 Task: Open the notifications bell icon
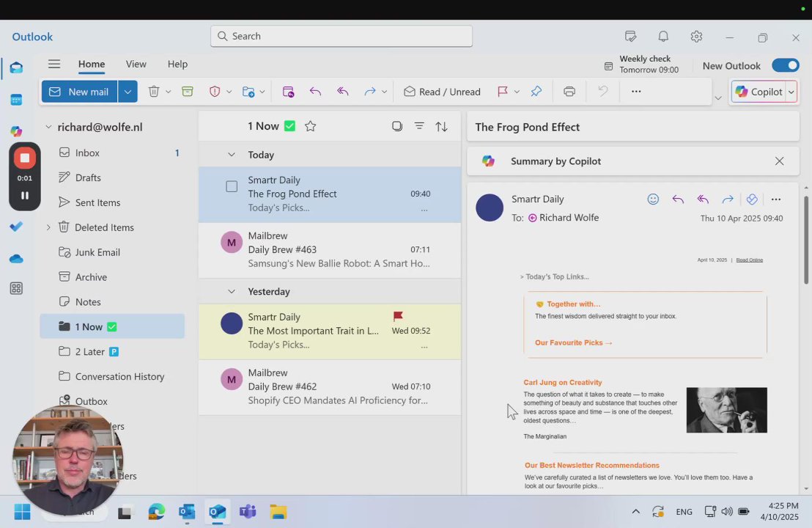(x=663, y=36)
